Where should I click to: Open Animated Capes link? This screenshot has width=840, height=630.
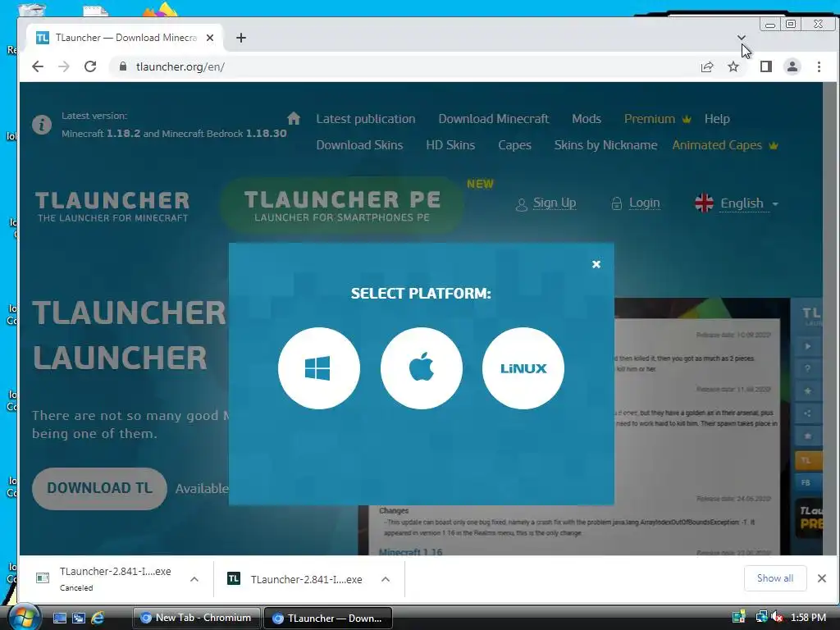pyautogui.click(x=725, y=145)
